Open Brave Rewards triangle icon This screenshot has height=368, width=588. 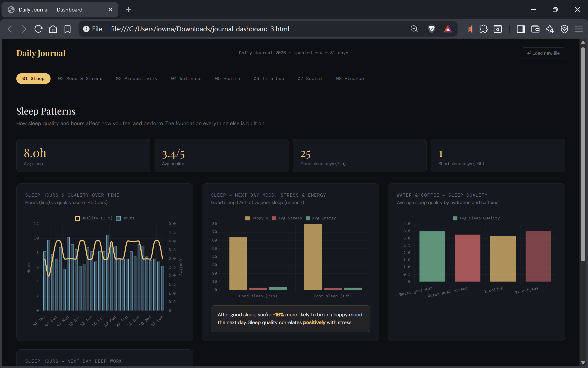tap(448, 29)
